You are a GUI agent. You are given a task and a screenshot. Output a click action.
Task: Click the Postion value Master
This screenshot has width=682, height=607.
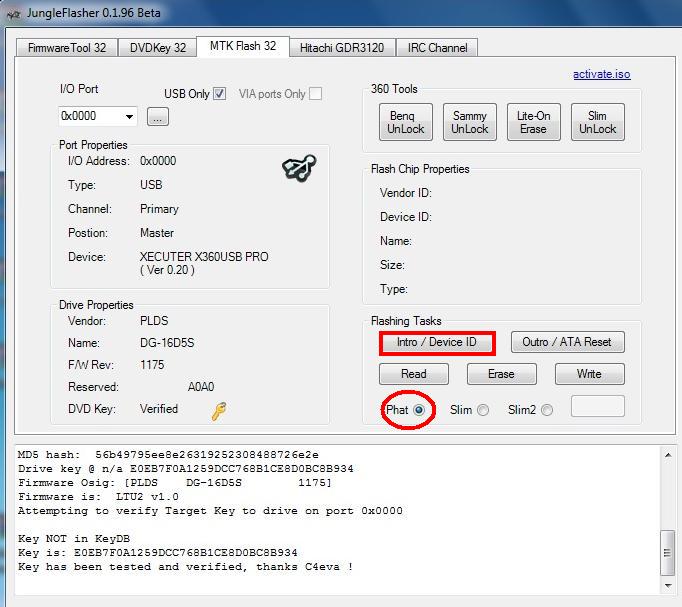[x=157, y=233]
